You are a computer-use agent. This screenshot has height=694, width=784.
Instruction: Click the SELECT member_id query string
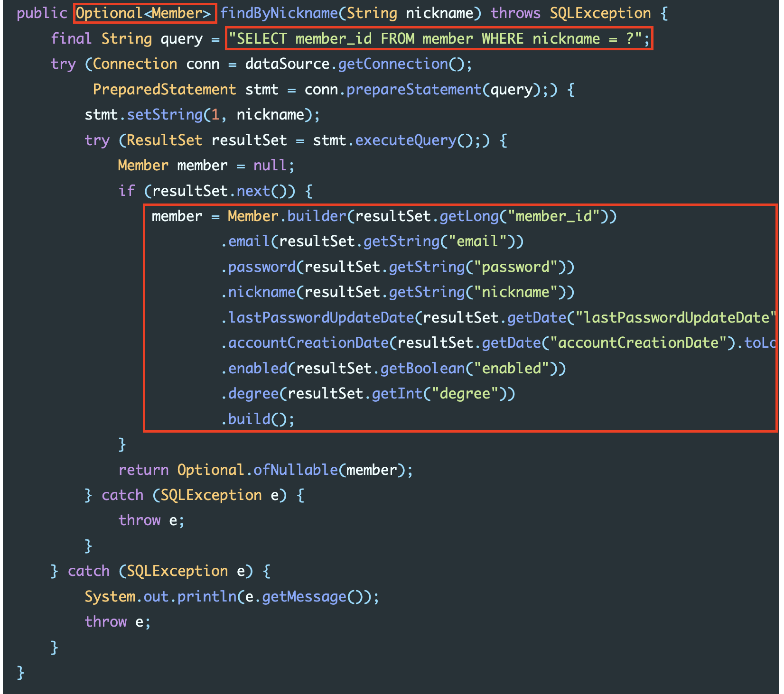pyautogui.click(x=435, y=38)
